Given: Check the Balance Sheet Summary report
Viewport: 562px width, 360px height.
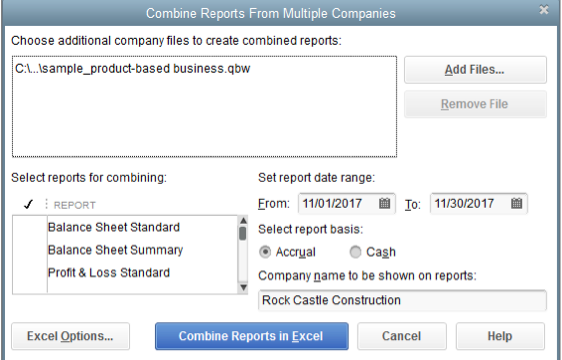Looking at the screenshot, I should [x=30, y=250].
